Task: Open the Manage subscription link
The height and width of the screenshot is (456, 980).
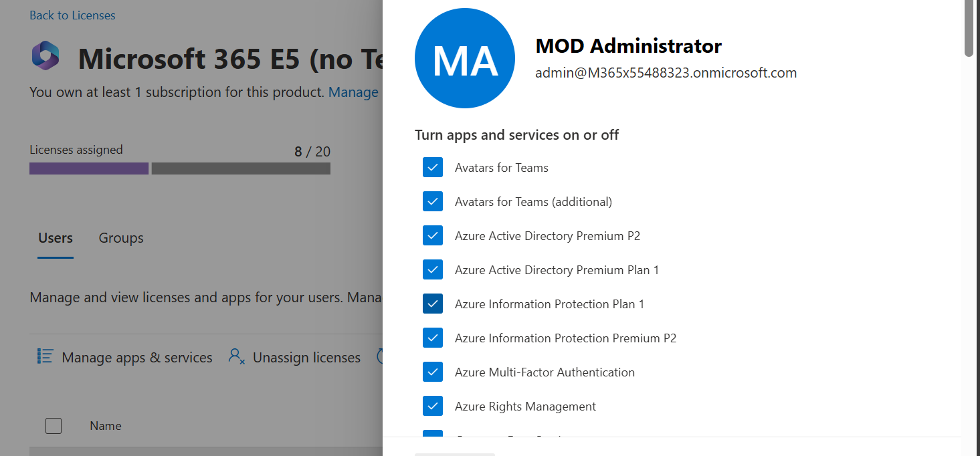Action: click(x=353, y=92)
